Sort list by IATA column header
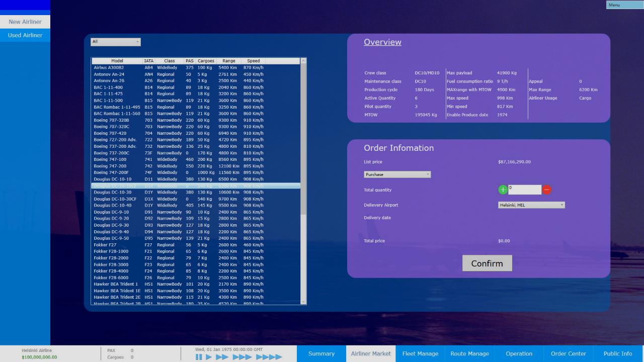Viewport: 644px width, 362px height. pos(149,61)
